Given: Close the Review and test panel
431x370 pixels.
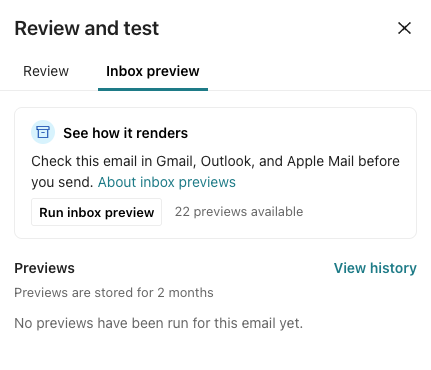Looking at the screenshot, I should 404,28.
